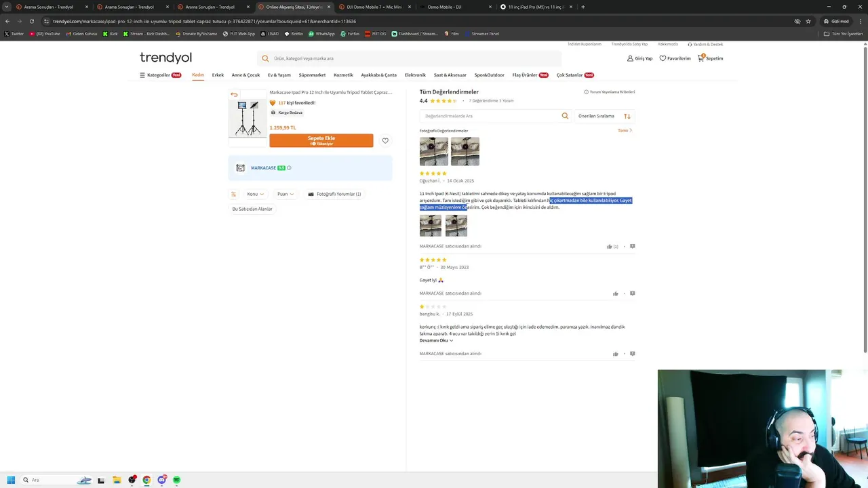Like bengisu k.'s review with thumbs up
Image resolution: width=868 pixels, height=488 pixels.
(x=616, y=354)
